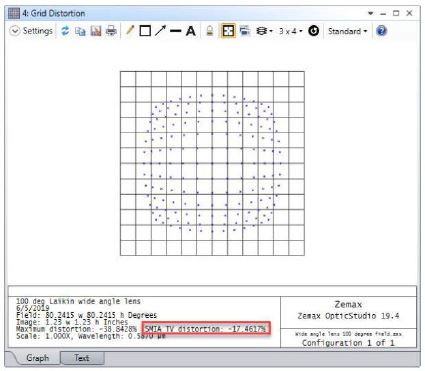Screen dimensions: 425x371
Task: Select the line drawing tool
Action: pos(175,31)
